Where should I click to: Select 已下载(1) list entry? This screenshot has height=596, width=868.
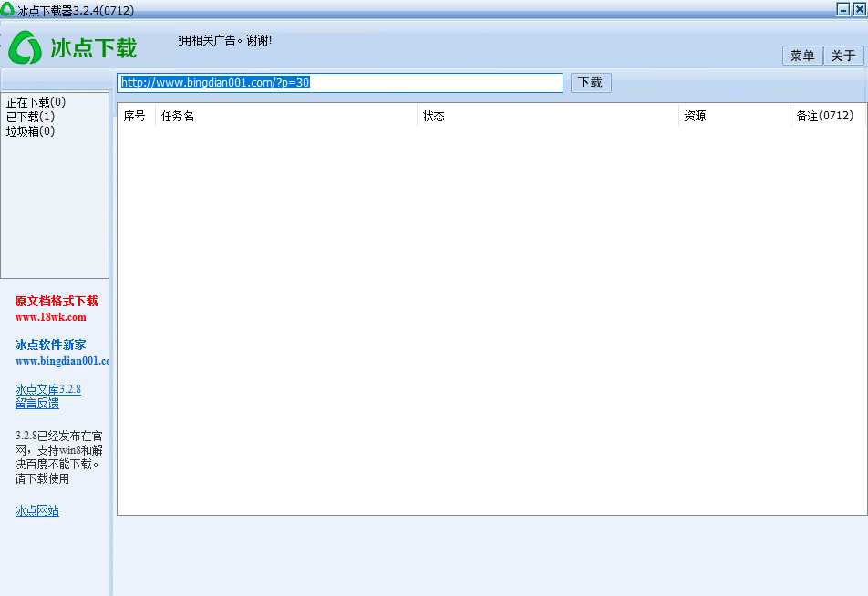pos(30,117)
